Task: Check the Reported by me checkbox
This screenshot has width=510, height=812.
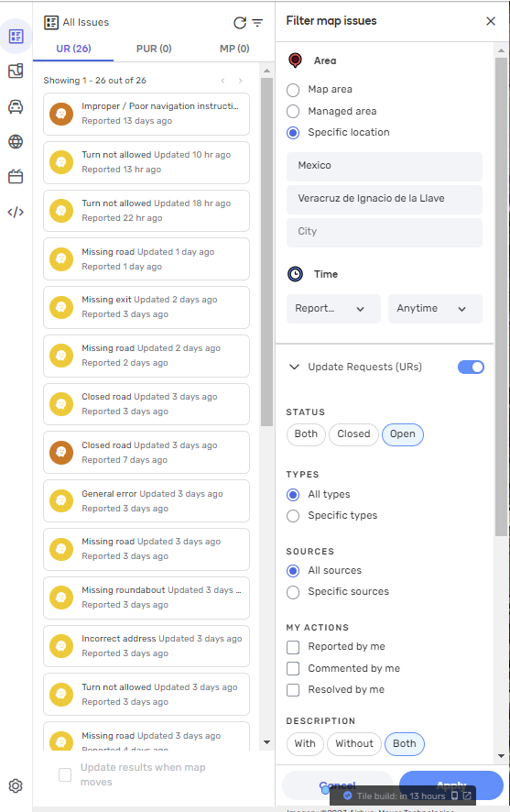Action: tap(293, 647)
